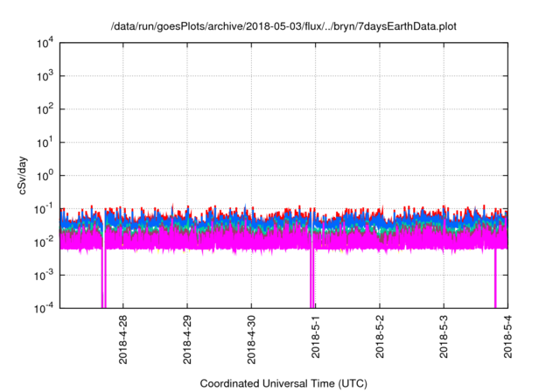Click the 10^2 y-axis tick label
This screenshot has height=392, width=560.
45,109
